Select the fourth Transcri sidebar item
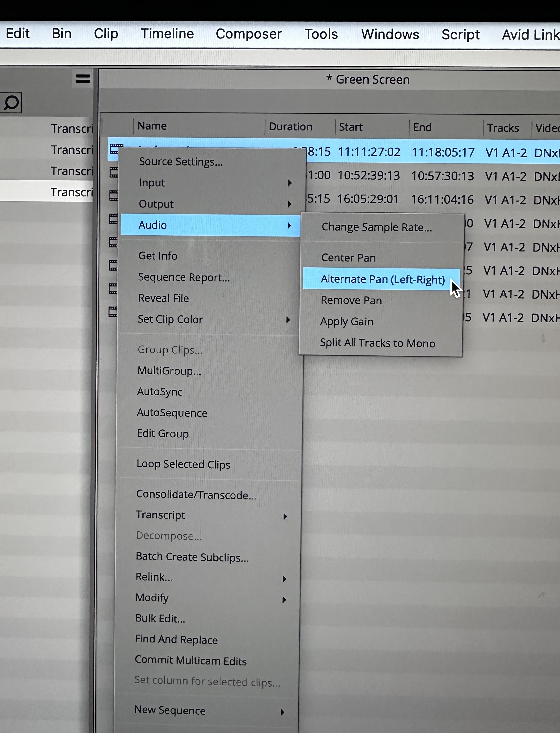 72,192
